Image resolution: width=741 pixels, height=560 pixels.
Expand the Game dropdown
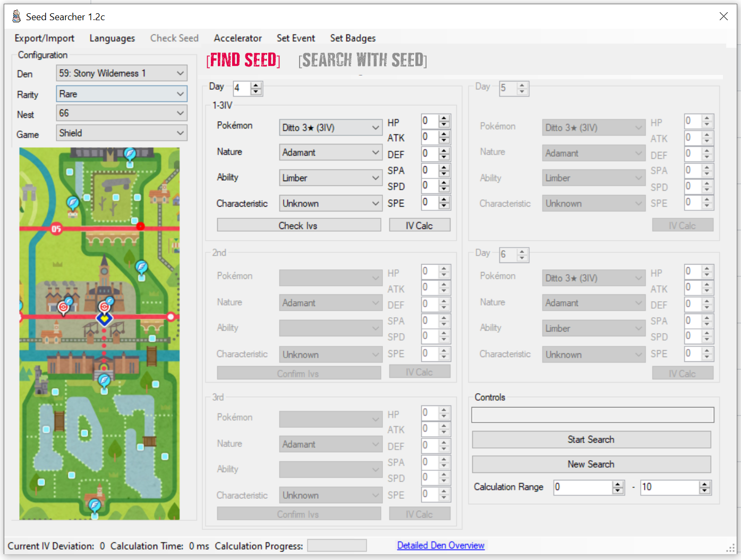[122, 133]
